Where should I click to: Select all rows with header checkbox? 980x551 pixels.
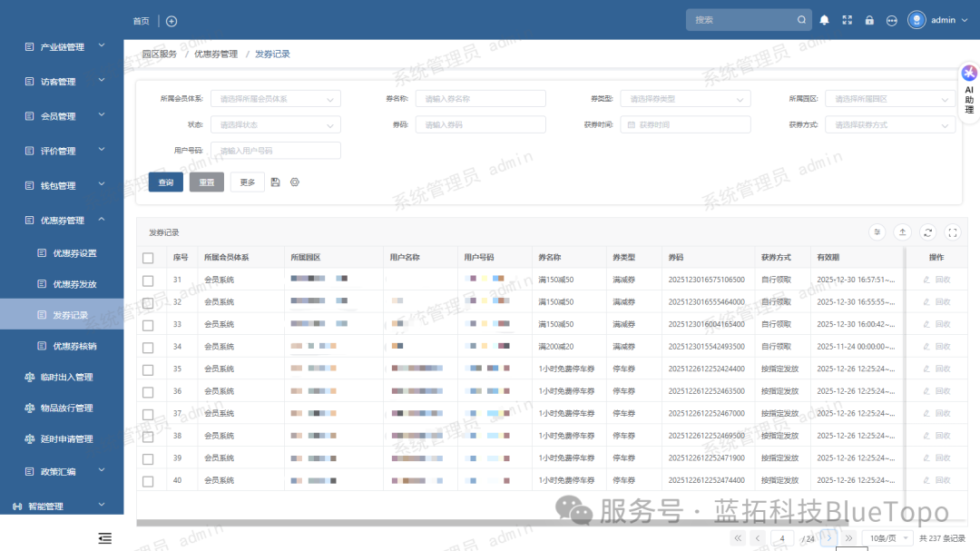tap(148, 258)
